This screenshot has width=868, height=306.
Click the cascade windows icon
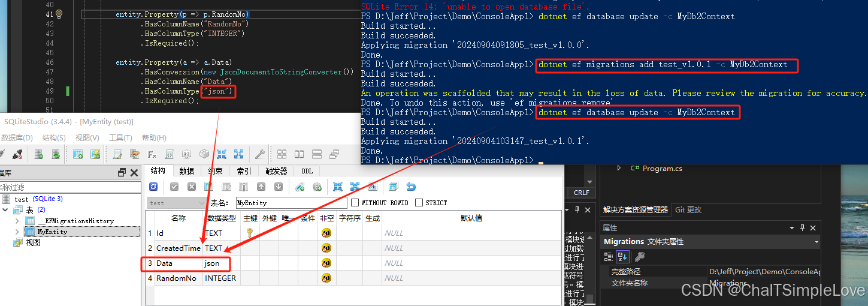334,154
